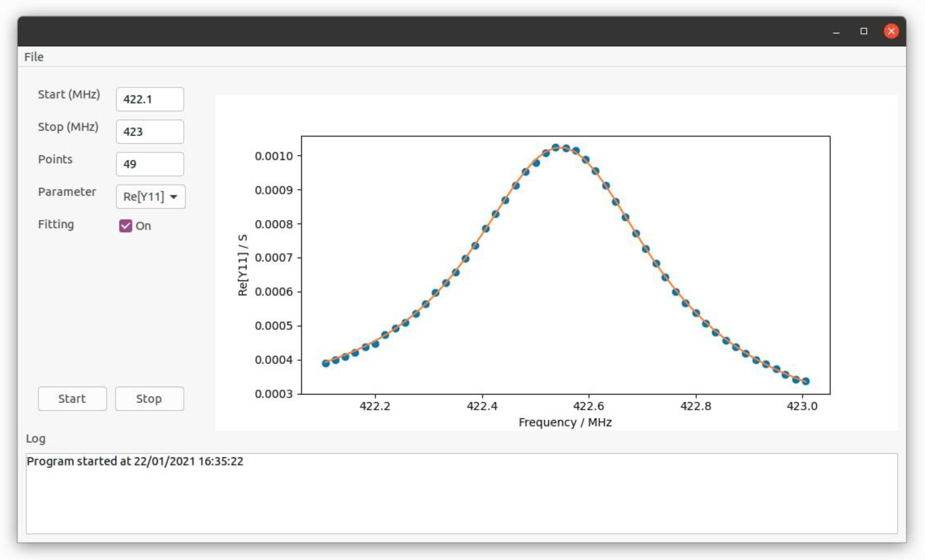Open the File menu

[34, 57]
